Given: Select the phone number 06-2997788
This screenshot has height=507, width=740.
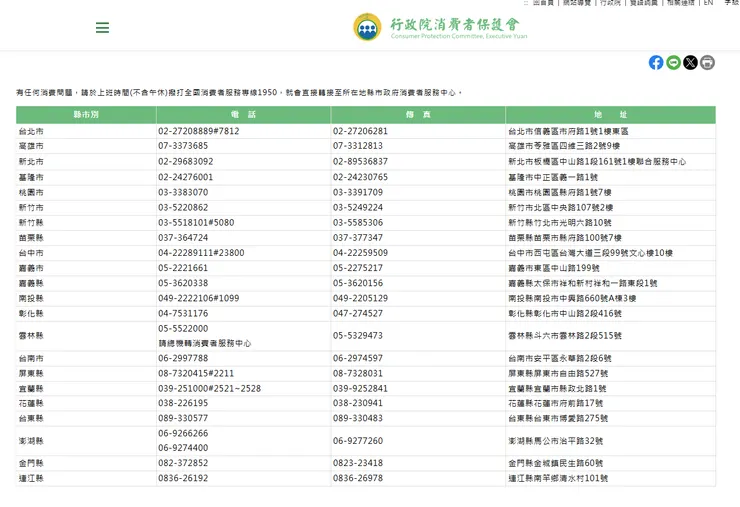Looking at the screenshot, I should pyautogui.click(x=183, y=358).
